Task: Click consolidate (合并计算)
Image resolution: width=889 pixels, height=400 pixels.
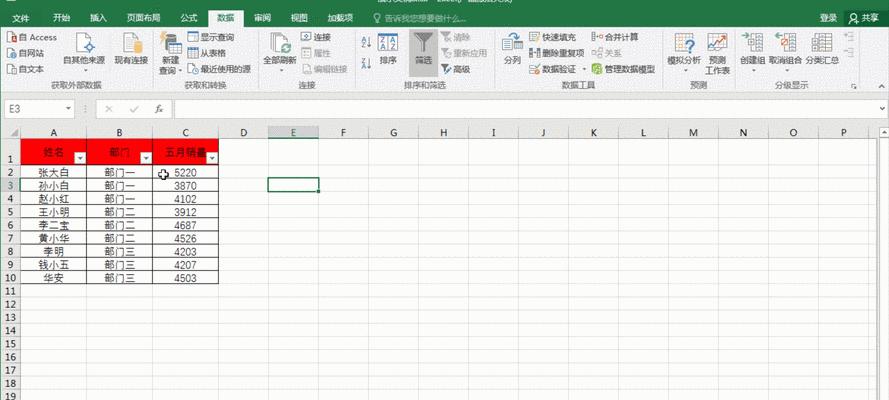Action: click(x=615, y=37)
